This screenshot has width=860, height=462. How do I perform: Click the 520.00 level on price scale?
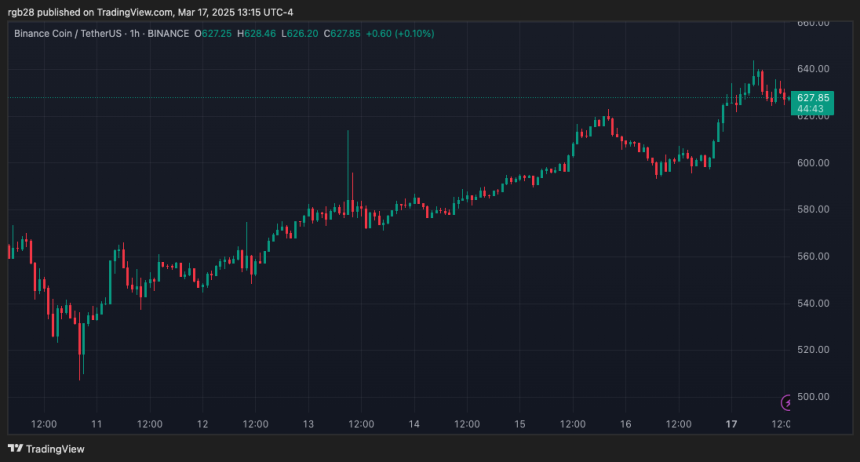pos(813,351)
